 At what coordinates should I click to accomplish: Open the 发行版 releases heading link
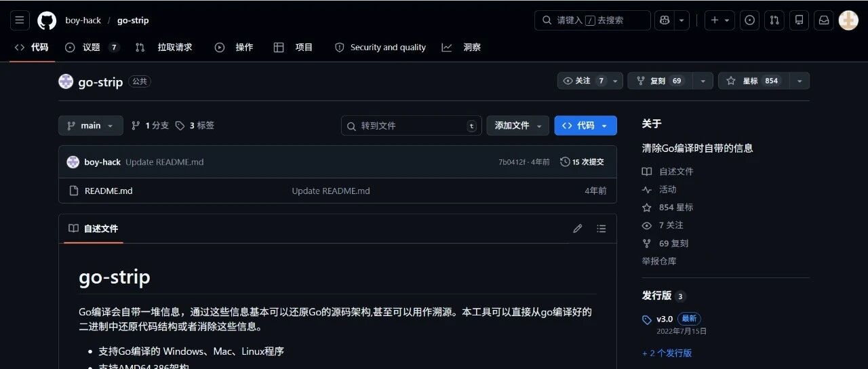(656, 296)
